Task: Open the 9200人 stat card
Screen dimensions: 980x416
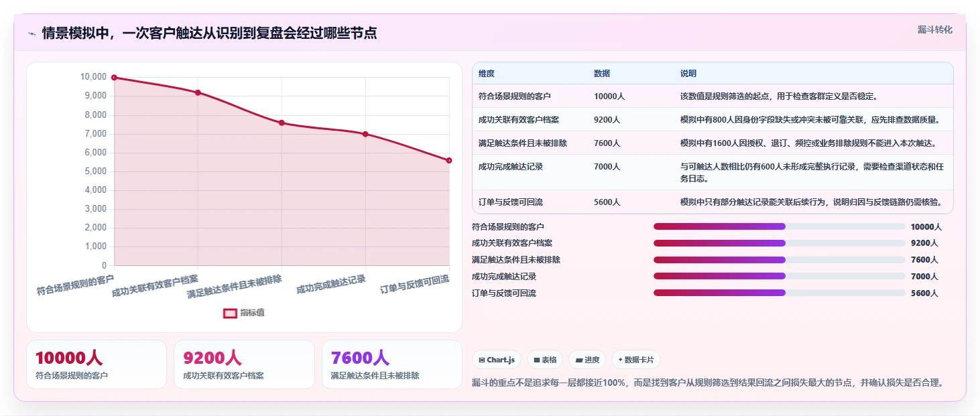Action: (244, 364)
